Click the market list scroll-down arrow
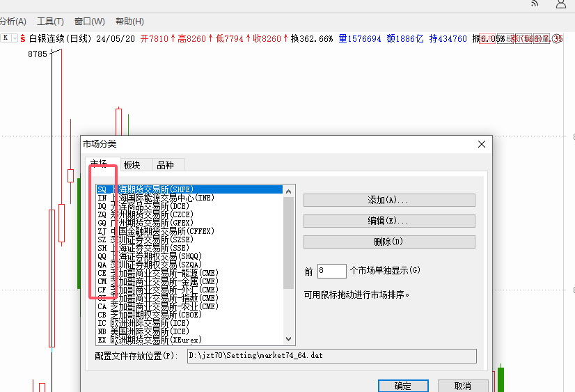The image size is (575, 392). (x=289, y=339)
